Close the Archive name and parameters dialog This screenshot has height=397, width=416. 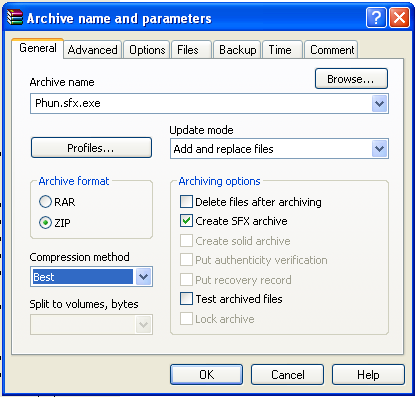[399, 17]
